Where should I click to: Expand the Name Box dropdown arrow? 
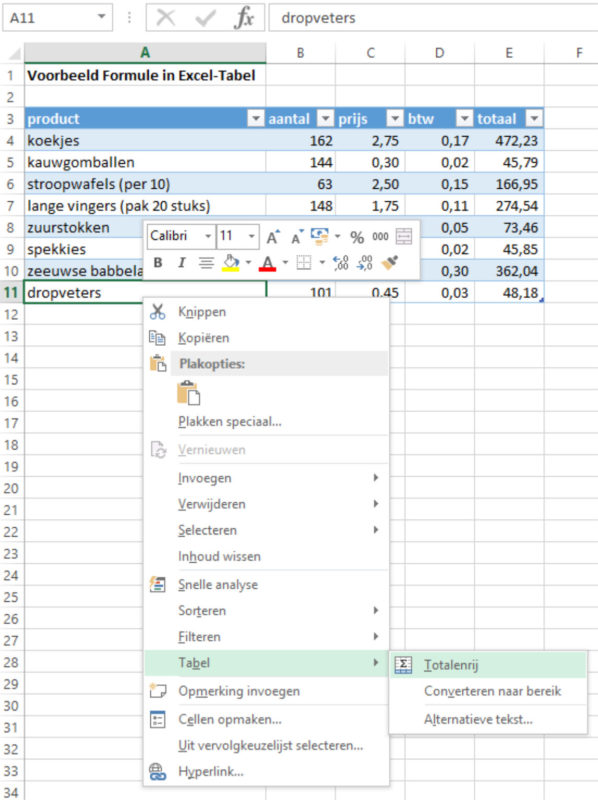102,17
